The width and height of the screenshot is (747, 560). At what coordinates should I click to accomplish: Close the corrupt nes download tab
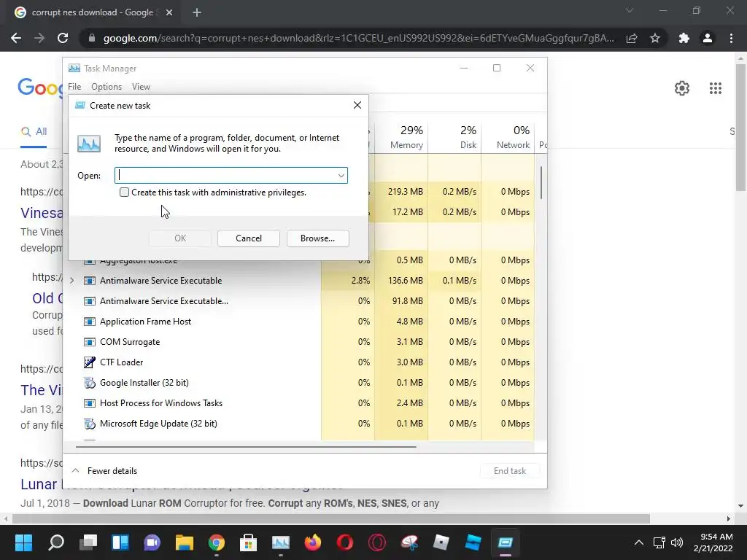[x=169, y=12]
